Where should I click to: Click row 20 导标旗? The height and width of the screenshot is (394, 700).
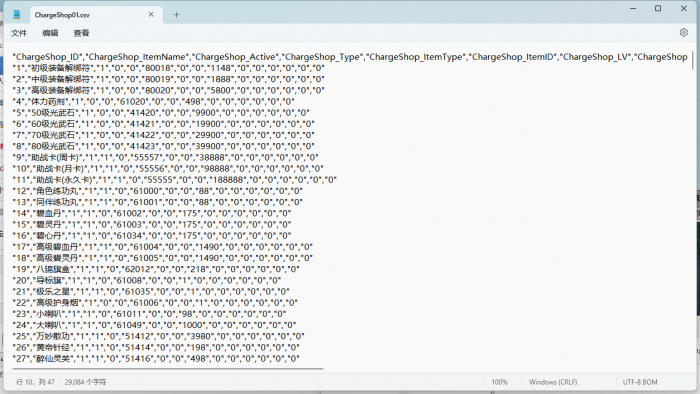click(x=147, y=280)
